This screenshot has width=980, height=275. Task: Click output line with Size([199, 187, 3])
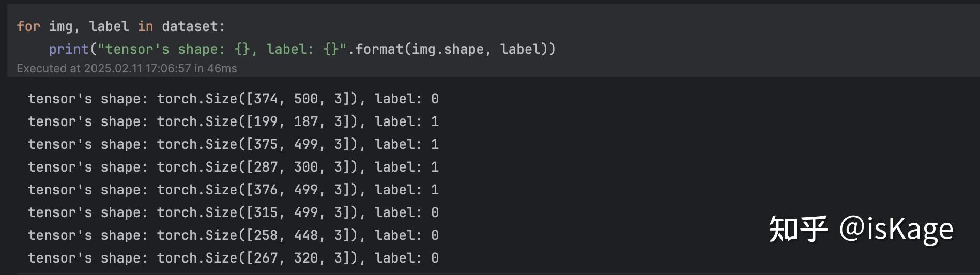[233, 121]
